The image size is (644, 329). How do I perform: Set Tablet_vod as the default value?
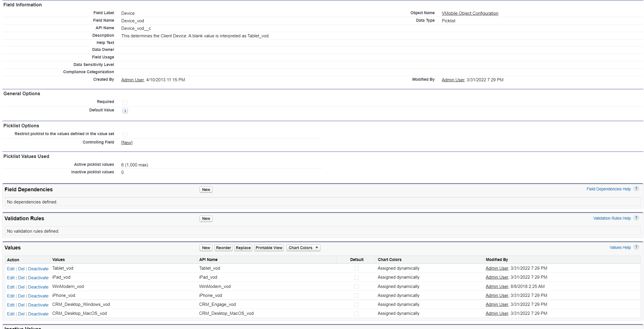coord(356,269)
